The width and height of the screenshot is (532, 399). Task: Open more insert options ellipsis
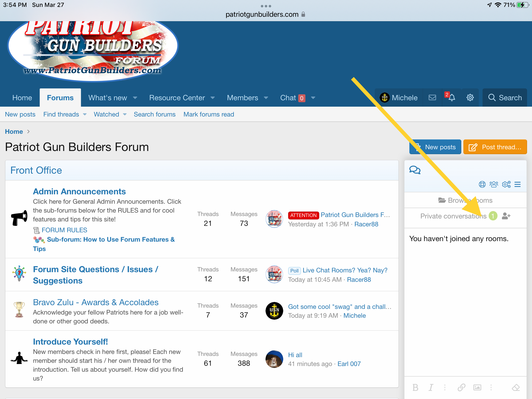491,387
